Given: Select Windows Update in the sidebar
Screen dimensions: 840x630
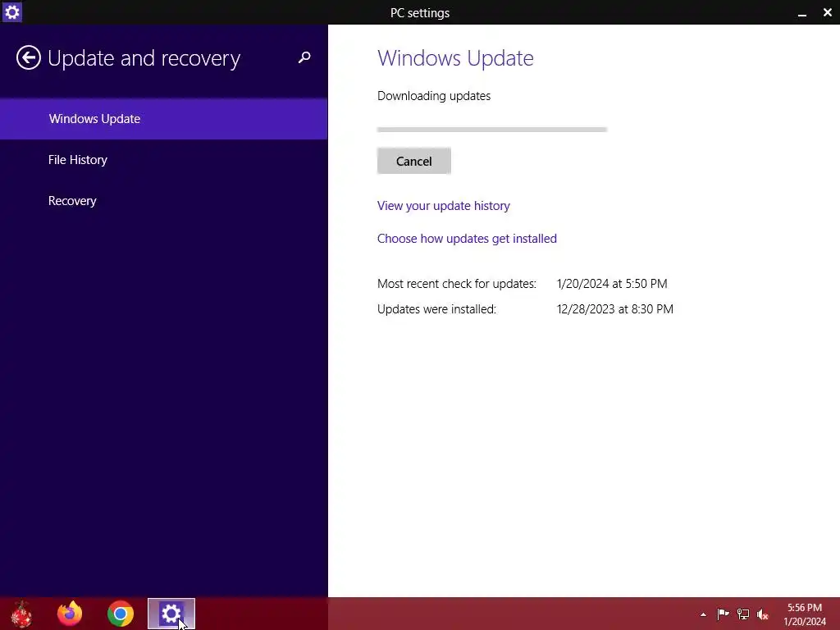Looking at the screenshot, I should tap(163, 119).
